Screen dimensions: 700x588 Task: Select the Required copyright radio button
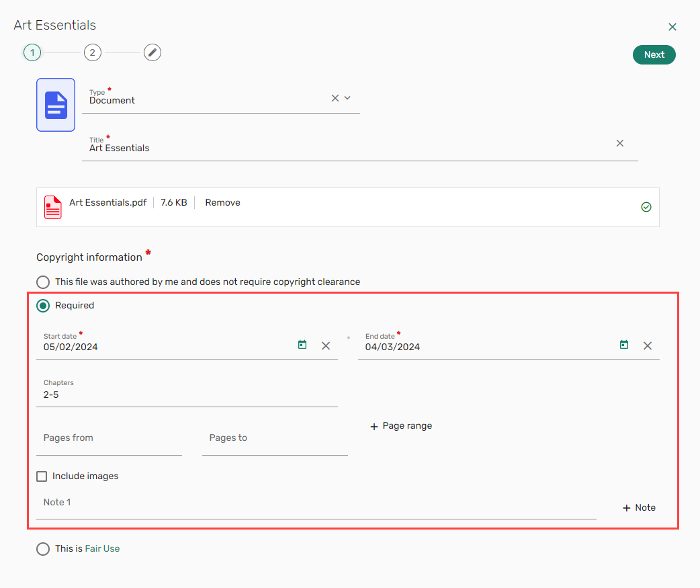(x=43, y=306)
